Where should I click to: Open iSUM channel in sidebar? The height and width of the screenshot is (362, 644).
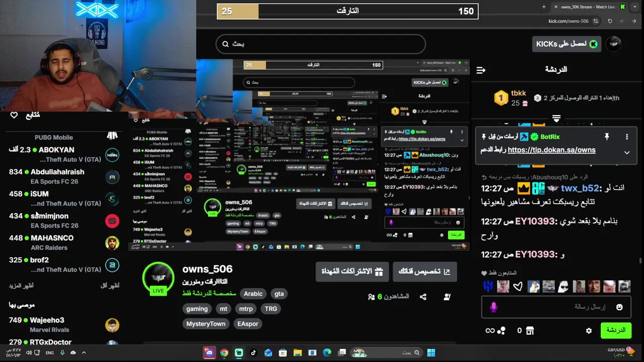pos(64,199)
